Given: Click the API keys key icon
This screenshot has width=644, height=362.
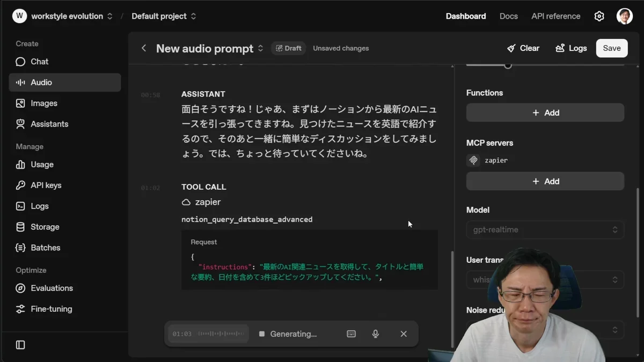Looking at the screenshot, I should (x=20, y=185).
